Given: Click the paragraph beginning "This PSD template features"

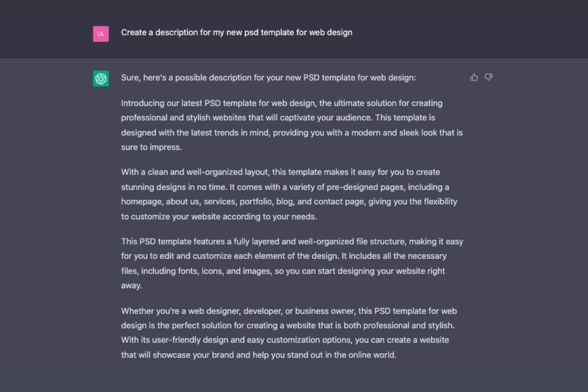Looking at the screenshot, I should tap(292, 263).
